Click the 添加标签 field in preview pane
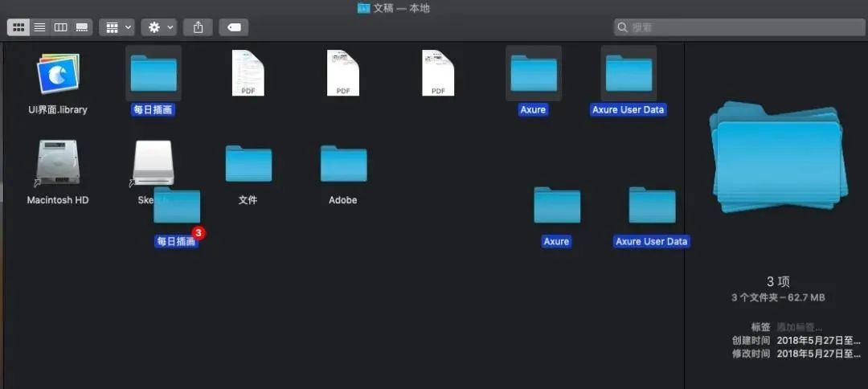Screen dimensions: 868x389 point(800,327)
